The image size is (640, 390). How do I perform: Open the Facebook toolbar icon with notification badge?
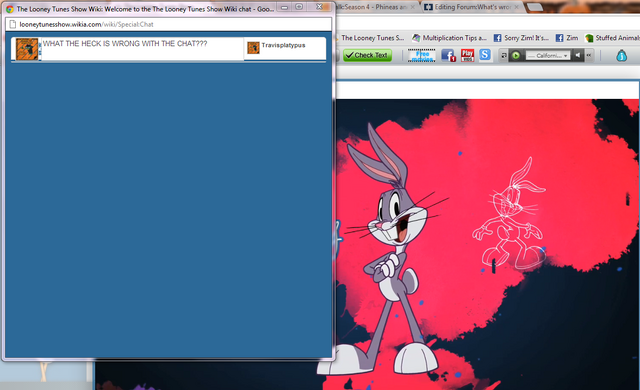pyautogui.click(x=448, y=55)
